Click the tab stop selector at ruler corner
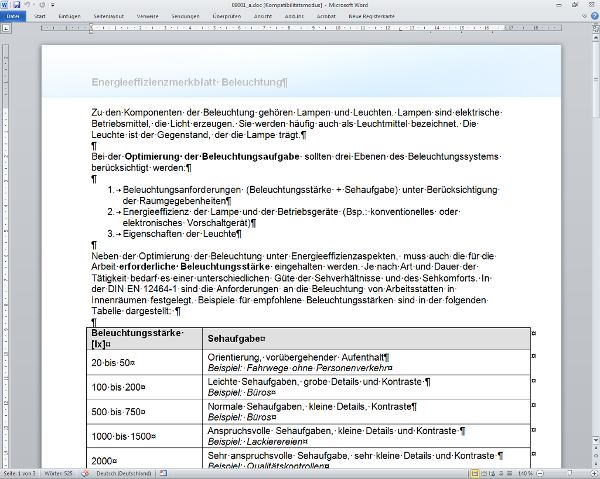The width and height of the screenshot is (600, 479). 5,27
